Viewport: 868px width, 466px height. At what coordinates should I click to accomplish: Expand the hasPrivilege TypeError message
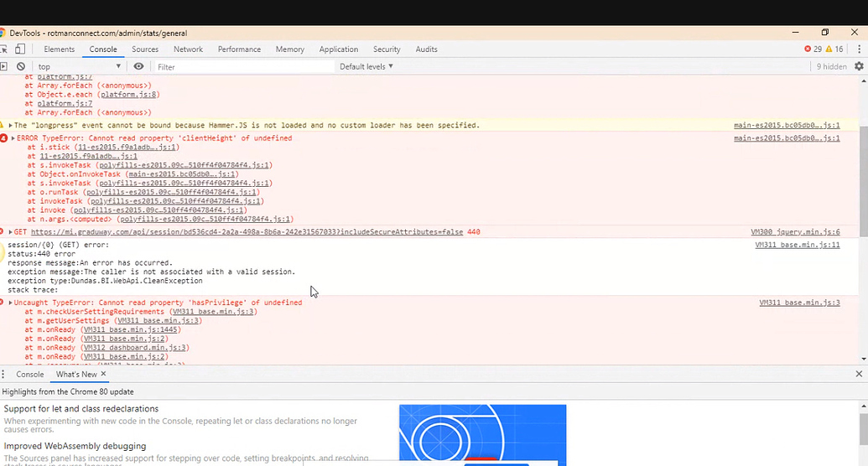pos(10,303)
